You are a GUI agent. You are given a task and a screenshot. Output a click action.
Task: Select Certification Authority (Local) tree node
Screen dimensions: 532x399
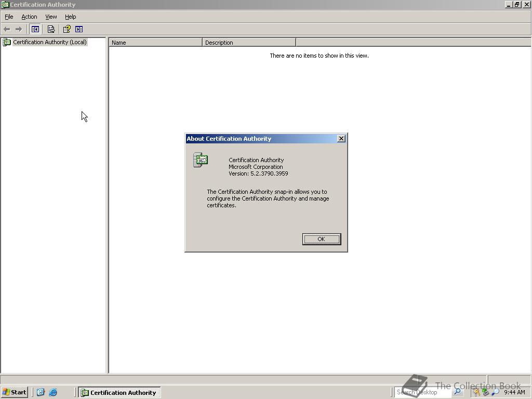tap(49, 42)
